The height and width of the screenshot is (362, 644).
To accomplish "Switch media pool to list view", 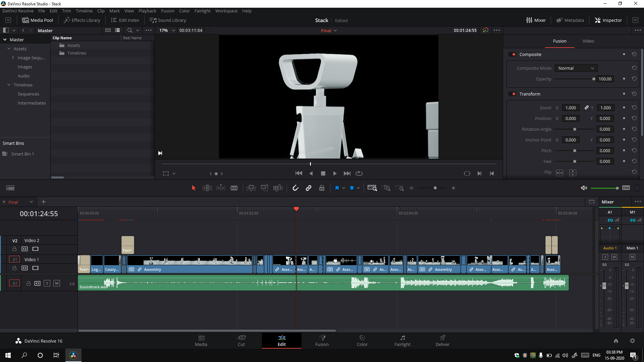I will point(117,30).
